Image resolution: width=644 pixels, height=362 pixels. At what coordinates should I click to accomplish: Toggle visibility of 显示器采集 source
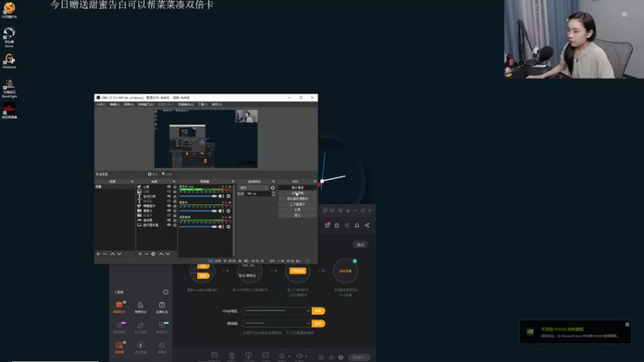[168, 225]
